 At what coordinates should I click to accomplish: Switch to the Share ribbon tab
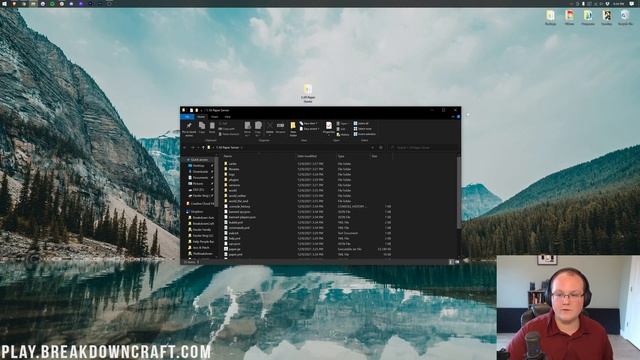214,117
